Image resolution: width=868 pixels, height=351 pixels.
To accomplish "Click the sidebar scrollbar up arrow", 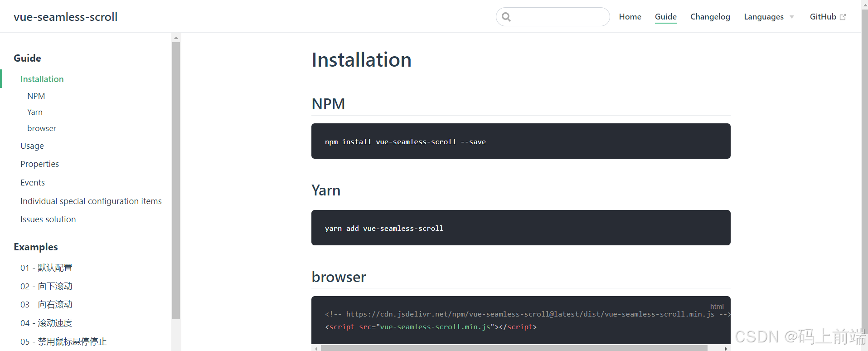I will point(176,38).
